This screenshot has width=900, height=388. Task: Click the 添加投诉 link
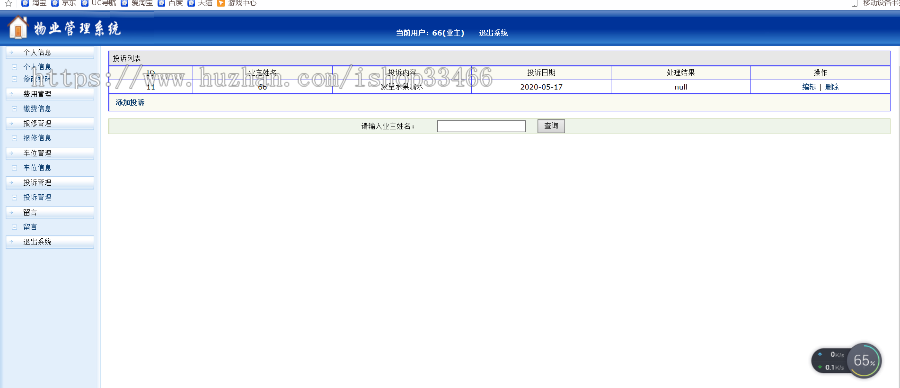click(130, 103)
